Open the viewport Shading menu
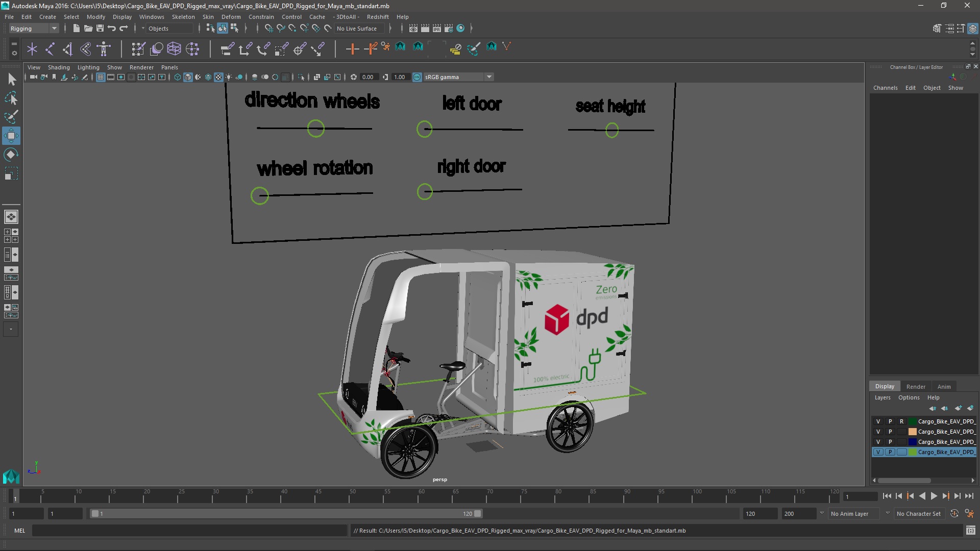The height and width of the screenshot is (551, 980). [59, 67]
